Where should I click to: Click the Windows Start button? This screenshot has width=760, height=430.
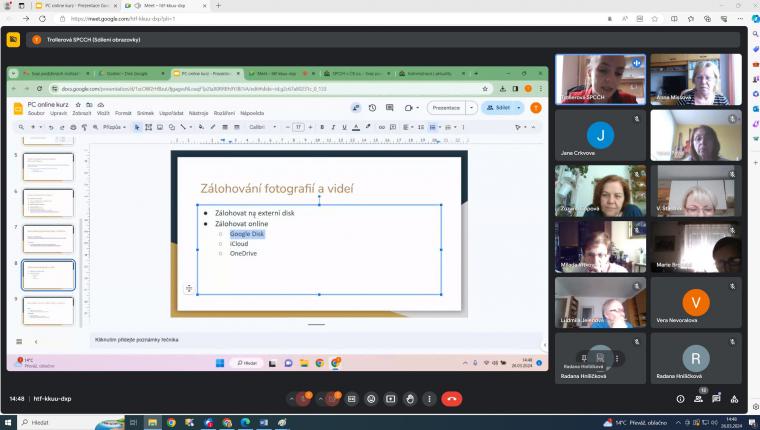point(8,423)
